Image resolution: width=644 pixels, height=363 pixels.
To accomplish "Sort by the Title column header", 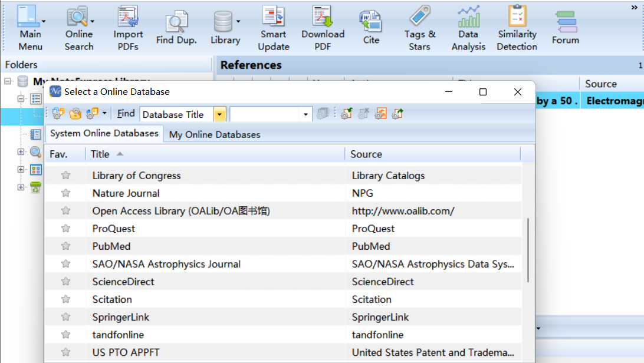I will pos(215,154).
